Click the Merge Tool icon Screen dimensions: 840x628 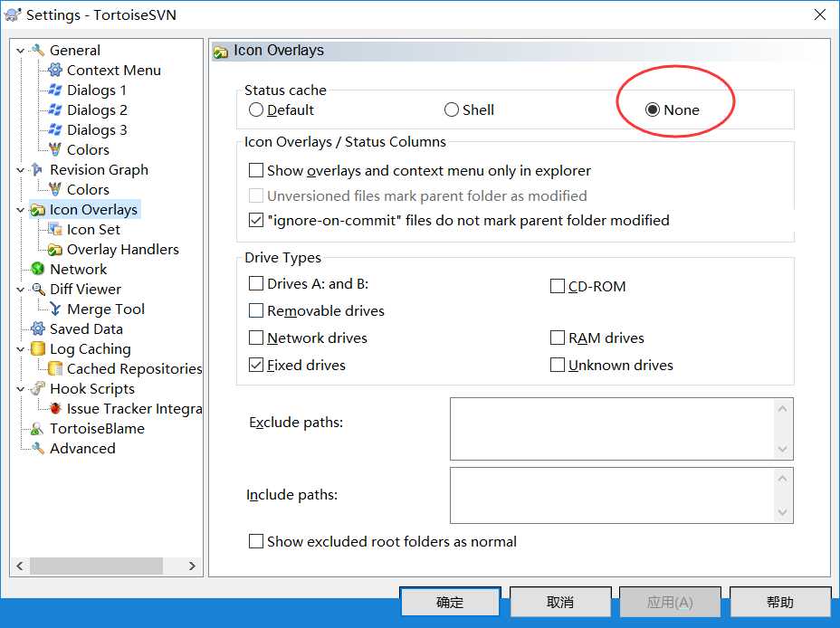click(54, 309)
